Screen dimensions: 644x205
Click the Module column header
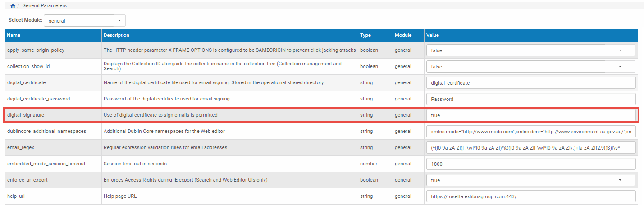403,35
